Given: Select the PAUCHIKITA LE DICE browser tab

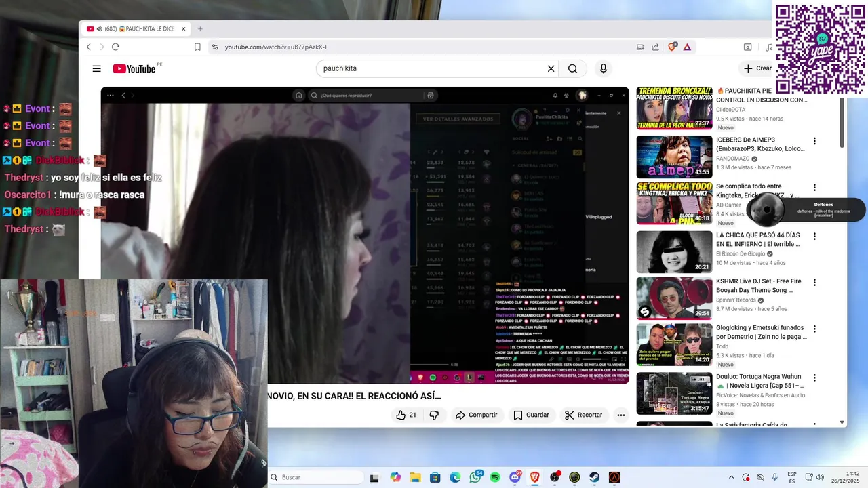Looking at the screenshot, I should coord(136,29).
